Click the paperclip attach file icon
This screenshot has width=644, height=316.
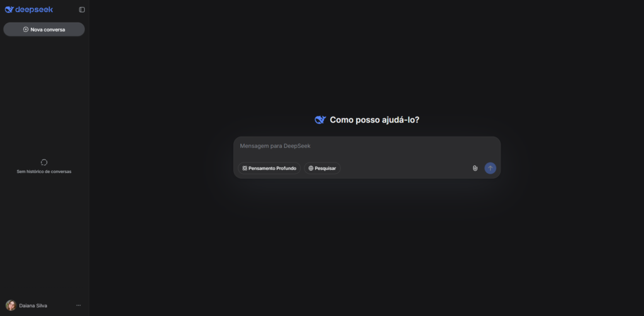pyautogui.click(x=475, y=168)
